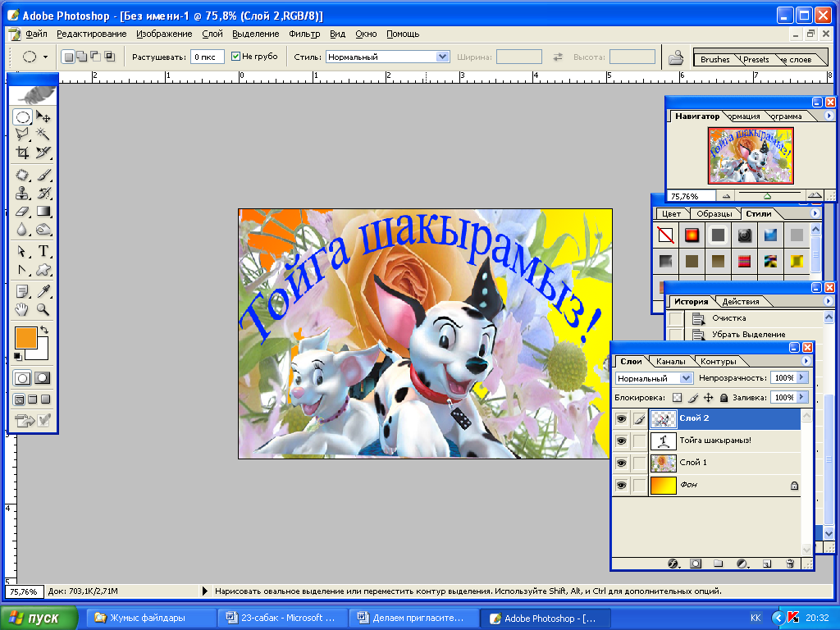
Task: Hide the 'Слой 2' layer
Action: (x=622, y=419)
